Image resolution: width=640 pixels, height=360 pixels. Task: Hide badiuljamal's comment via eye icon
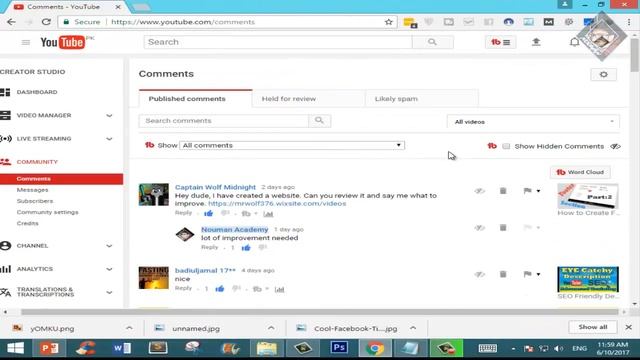(x=479, y=274)
